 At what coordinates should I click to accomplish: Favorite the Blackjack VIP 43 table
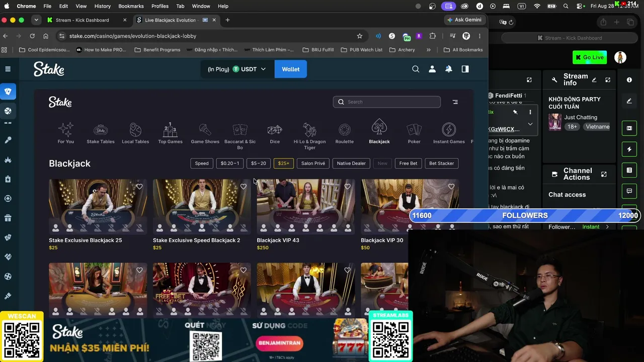point(347,187)
